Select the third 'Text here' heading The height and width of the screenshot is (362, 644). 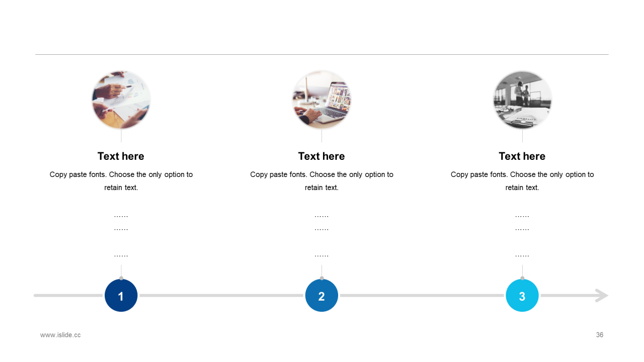[522, 156]
